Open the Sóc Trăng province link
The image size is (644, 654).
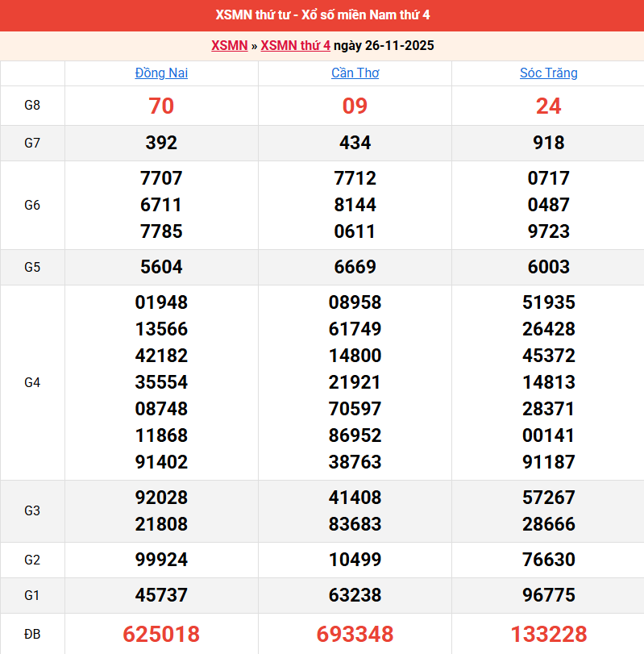click(548, 73)
